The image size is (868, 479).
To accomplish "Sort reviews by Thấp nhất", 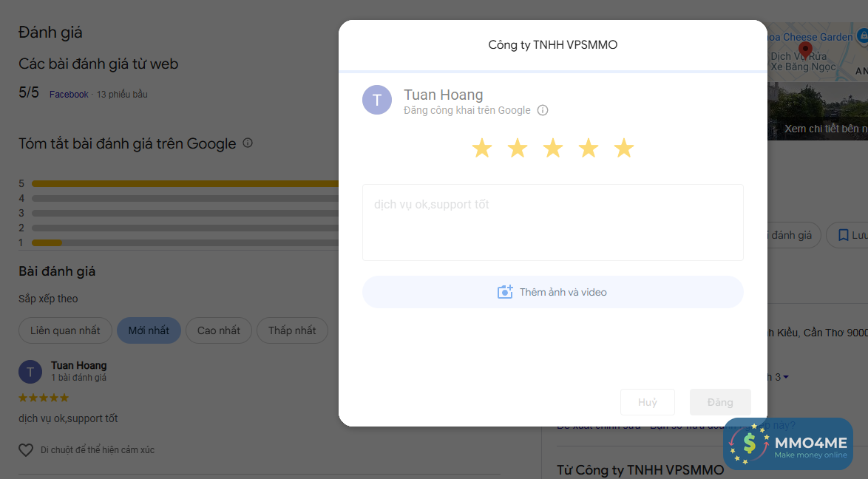I will (x=292, y=330).
